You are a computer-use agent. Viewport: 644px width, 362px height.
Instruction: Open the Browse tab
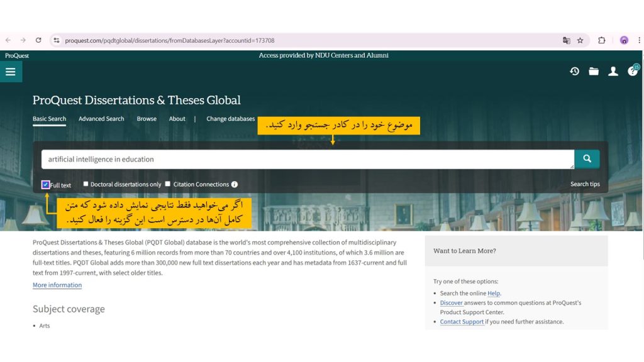pos(147,119)
